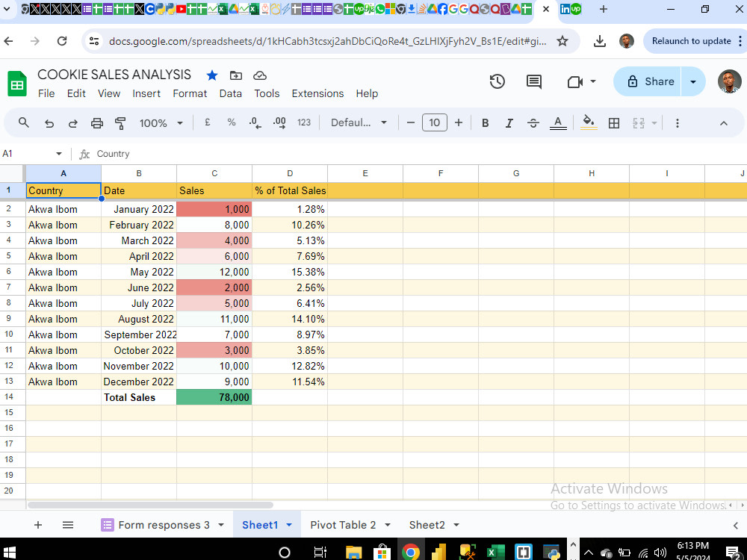Image resolution: width=747 pixels, height=560 pixels.
Task: Open the borders tool
Action: (614, 123)
